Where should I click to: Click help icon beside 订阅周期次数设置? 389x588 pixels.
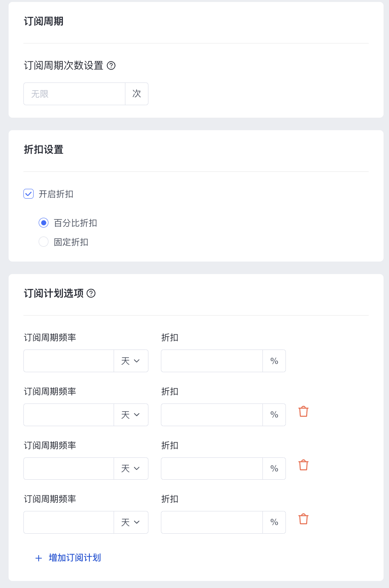[111, 66]
